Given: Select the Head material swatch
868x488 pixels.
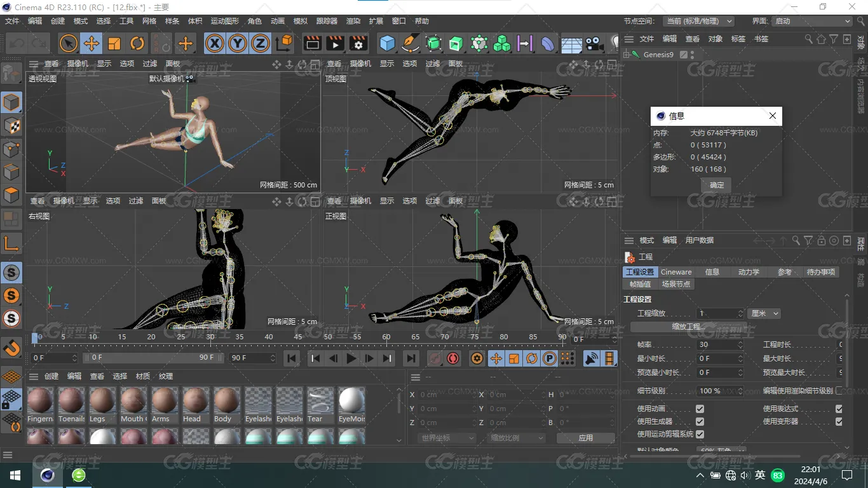Looking at the screenshot, I should click(196, 405).
